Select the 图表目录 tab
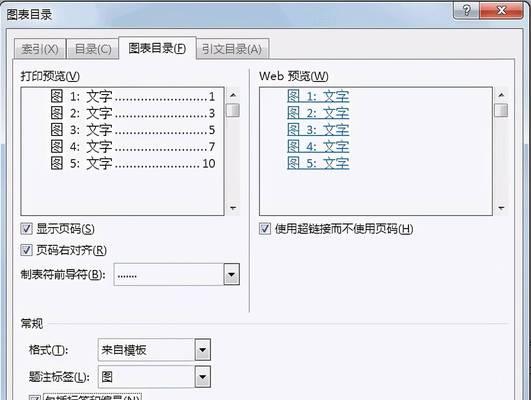Viewport: 531px width, 400px height. pyautogui.click(x=157, y=48)
